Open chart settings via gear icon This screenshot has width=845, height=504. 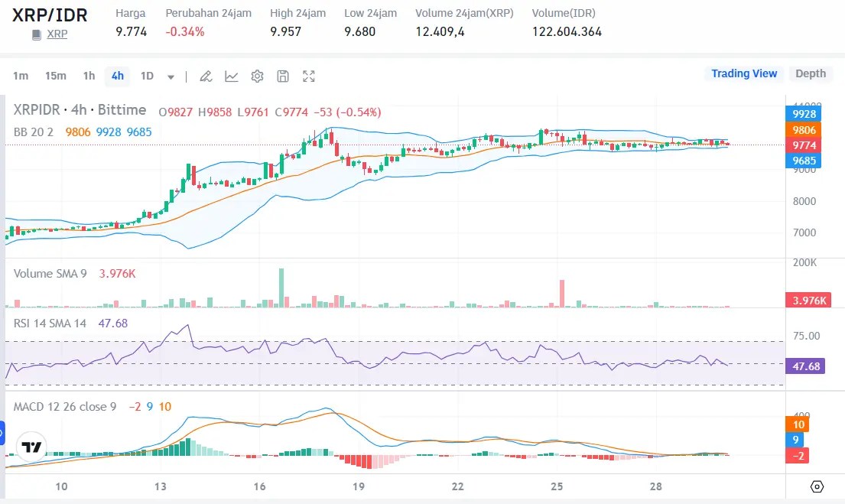[x=257, y=76]
